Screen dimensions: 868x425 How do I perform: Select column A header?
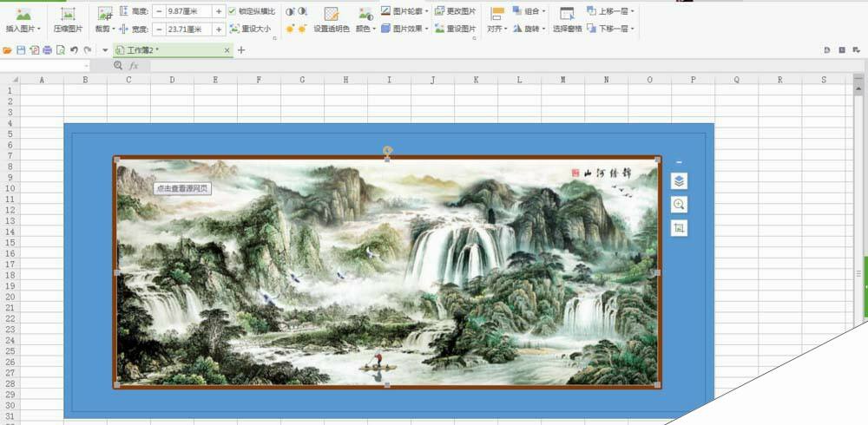tap(42, 80)
